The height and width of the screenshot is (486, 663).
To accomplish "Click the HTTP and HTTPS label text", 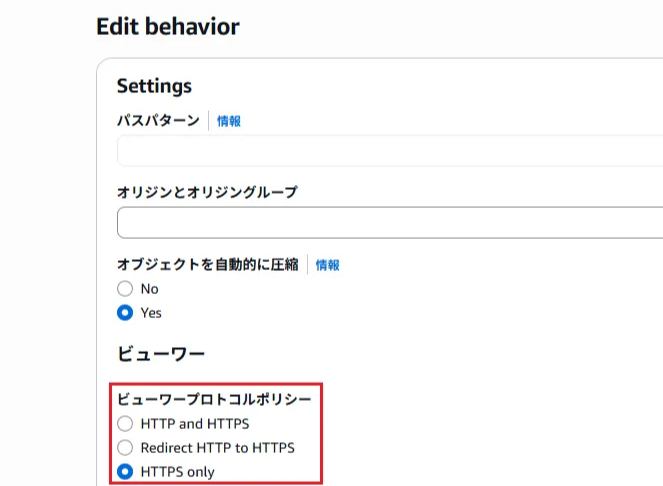I will [195, 423].
